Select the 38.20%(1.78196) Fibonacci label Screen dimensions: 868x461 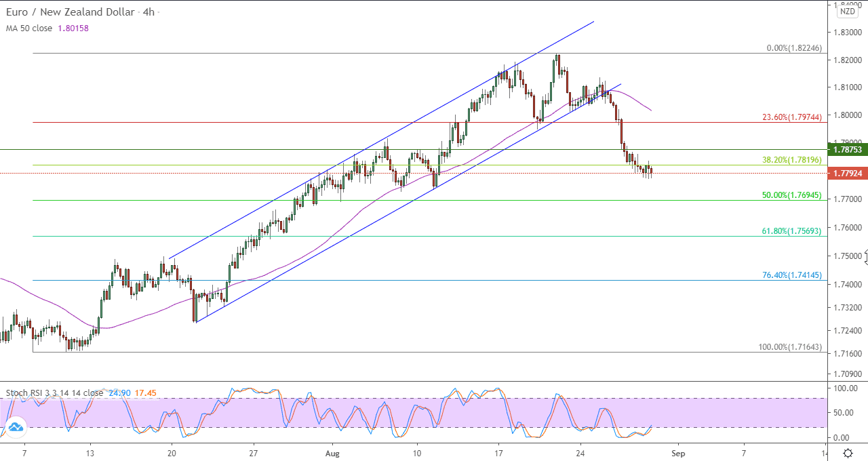point(791,160)
